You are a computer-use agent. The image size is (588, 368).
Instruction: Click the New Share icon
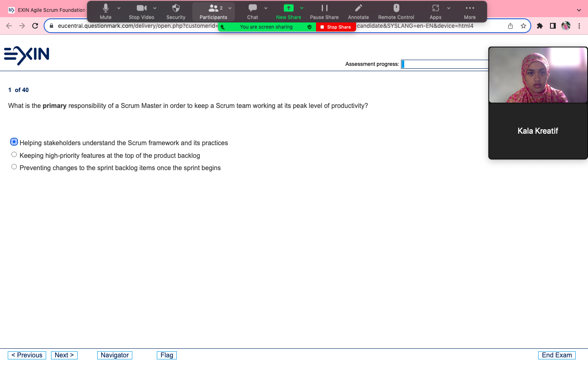tap(288, 9)
